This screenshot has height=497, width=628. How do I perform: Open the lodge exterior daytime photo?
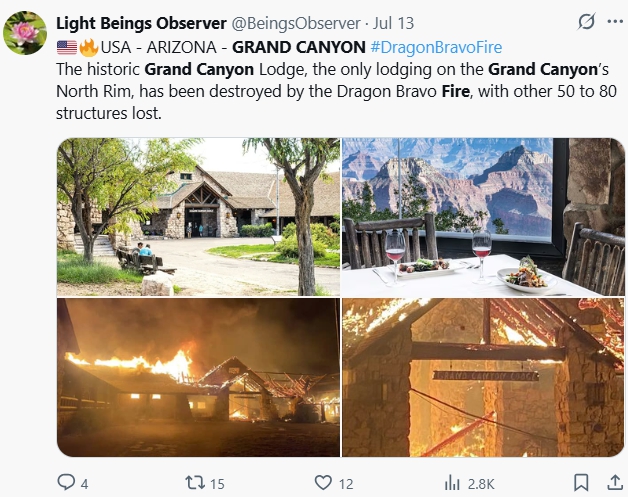[x=198, y=217]
